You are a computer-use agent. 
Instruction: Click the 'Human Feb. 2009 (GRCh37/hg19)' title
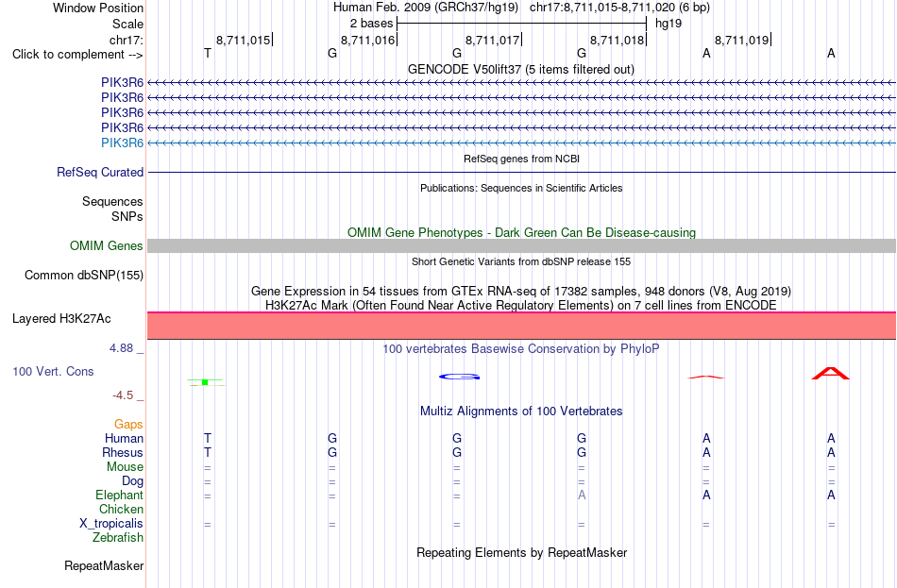(x=426, y=8)
